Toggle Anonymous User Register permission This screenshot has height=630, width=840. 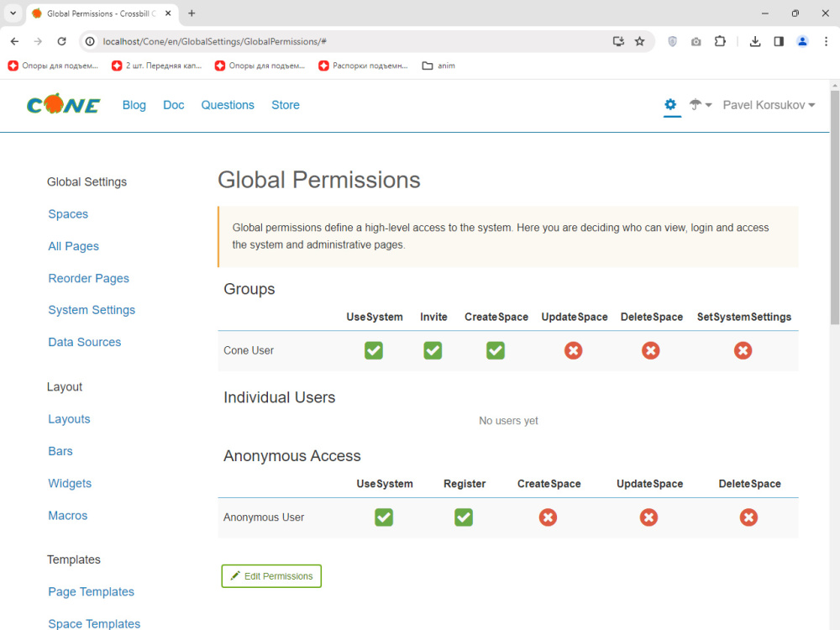coord(464,517)
